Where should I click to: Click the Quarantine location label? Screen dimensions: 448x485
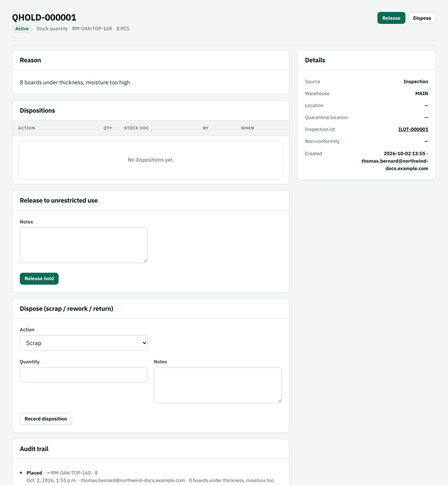pos(326,117)
